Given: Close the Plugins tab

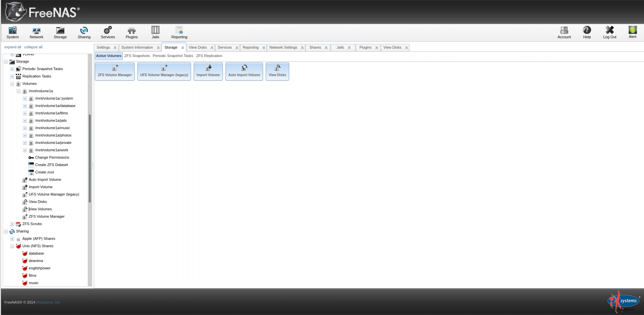Looking at the screenshot, I should point(377,48).
